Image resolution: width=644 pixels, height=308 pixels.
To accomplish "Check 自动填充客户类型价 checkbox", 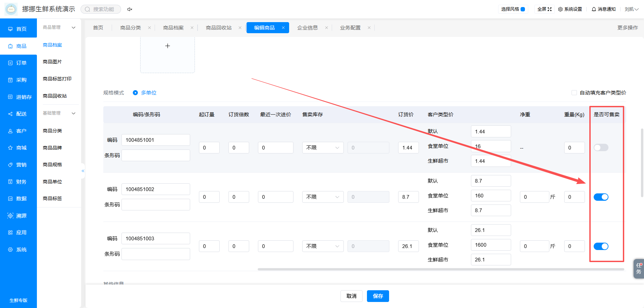I will click(x=574, y=93).
